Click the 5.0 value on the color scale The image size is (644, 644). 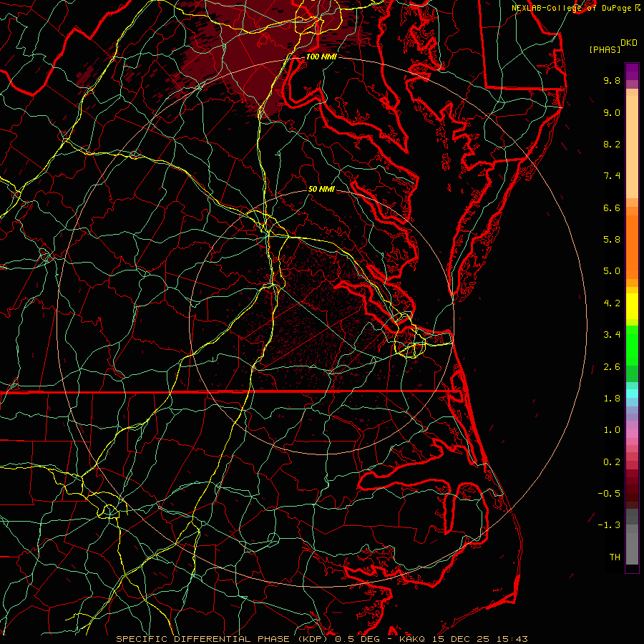(612, 271)
